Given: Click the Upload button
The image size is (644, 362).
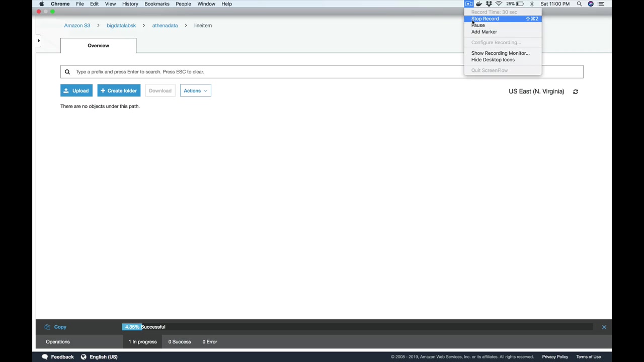Looking at the screenshot, I should [76, 90].
